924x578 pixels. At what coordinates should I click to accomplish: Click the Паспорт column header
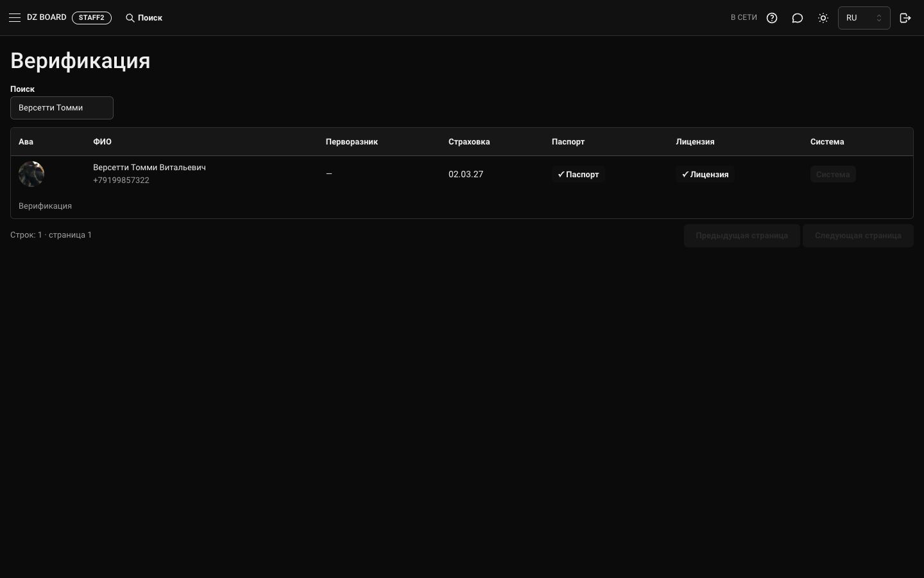coord(568,142)
